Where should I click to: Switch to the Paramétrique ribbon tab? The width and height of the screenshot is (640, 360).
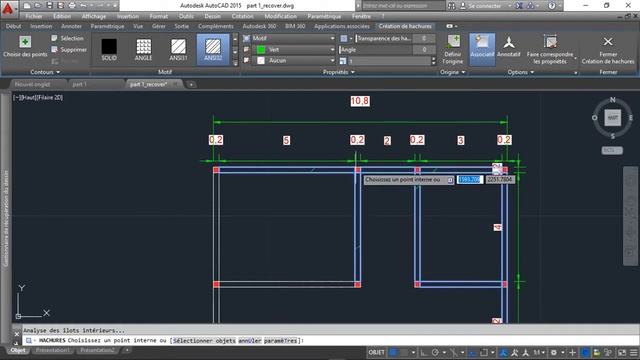[x=107, y=26]
